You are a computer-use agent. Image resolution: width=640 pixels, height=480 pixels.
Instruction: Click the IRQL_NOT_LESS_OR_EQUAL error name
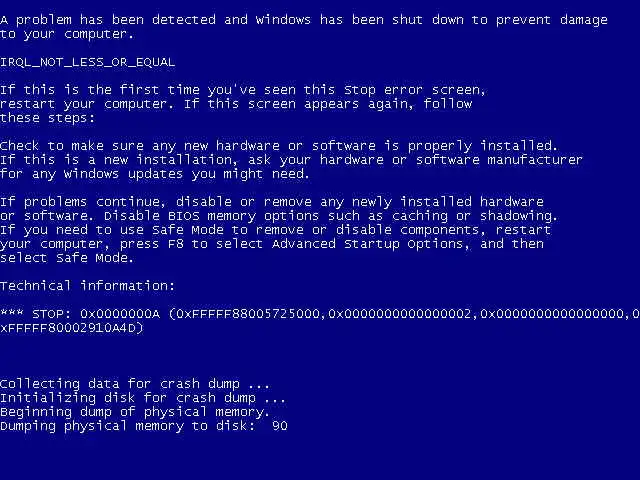tap(88, 62)
